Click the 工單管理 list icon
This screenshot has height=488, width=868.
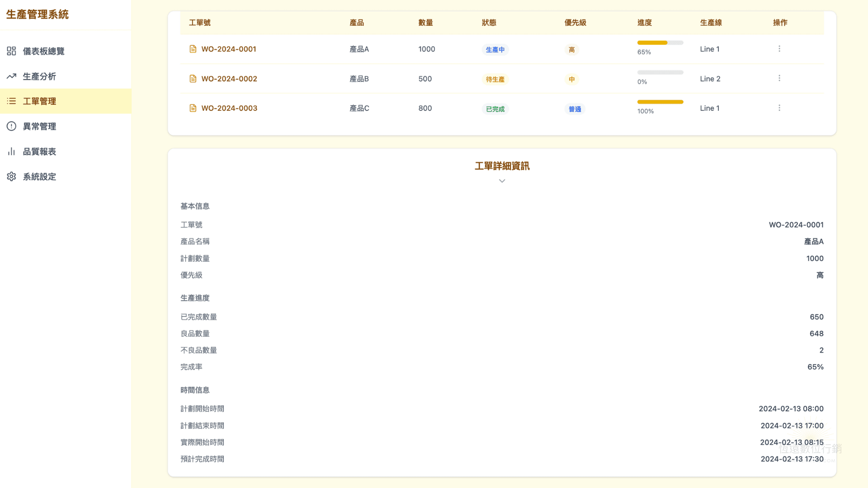(11, 101)
